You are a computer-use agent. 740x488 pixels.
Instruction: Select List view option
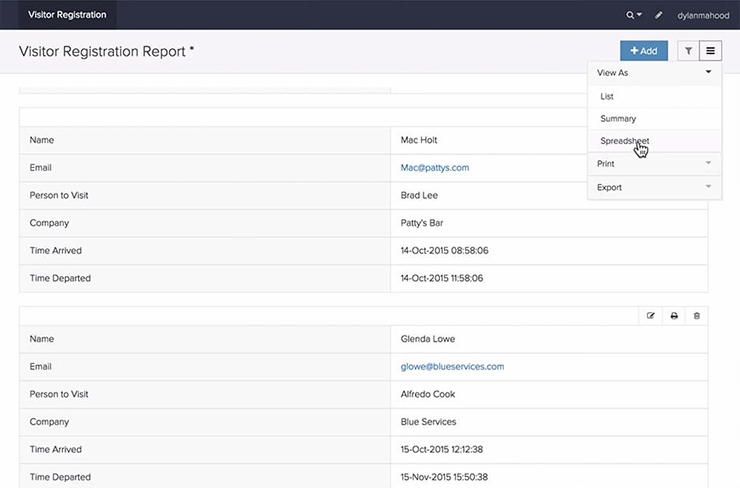tap(607, 96)
